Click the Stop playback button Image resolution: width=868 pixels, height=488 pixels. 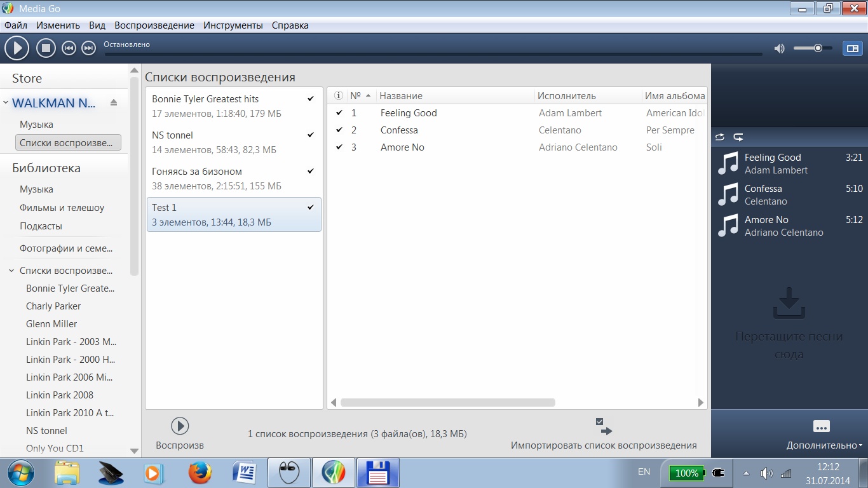pyautogui.click(x=46, y=48)
